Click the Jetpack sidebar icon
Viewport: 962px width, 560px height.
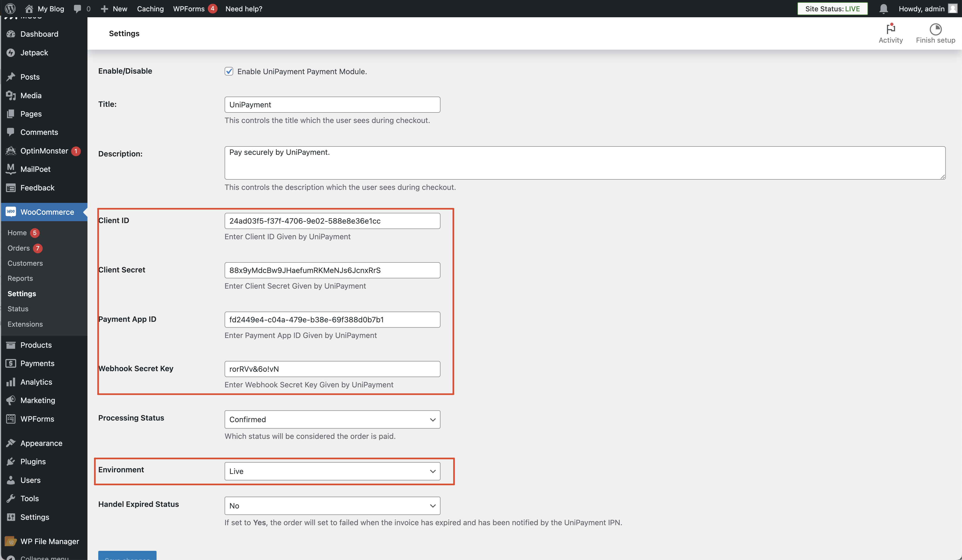pos(11,53)
